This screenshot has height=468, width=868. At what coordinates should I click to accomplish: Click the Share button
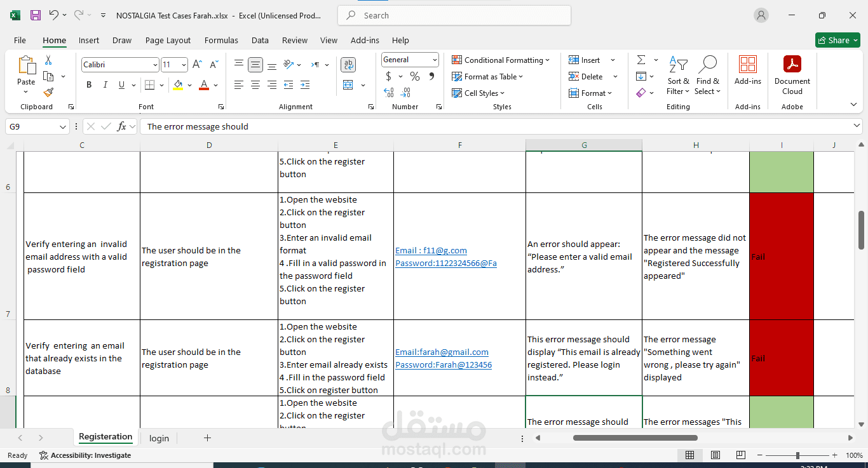(x=838, y=40)
